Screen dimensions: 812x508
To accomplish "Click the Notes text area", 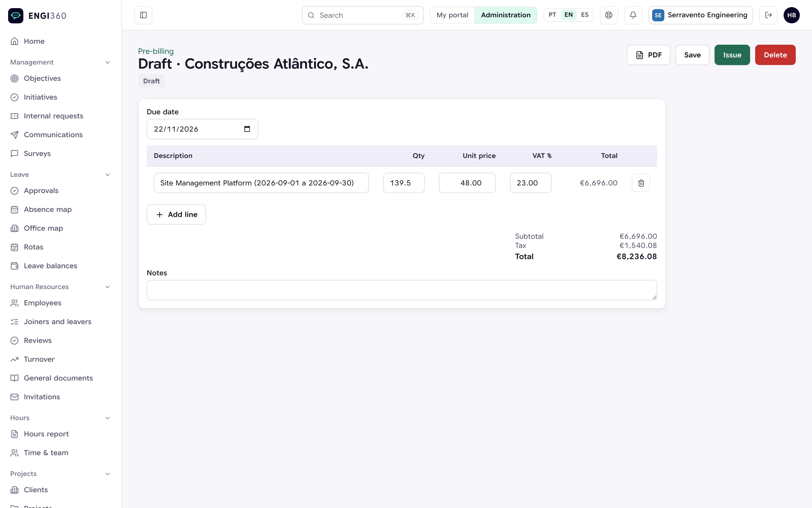I will coord(402,290).
